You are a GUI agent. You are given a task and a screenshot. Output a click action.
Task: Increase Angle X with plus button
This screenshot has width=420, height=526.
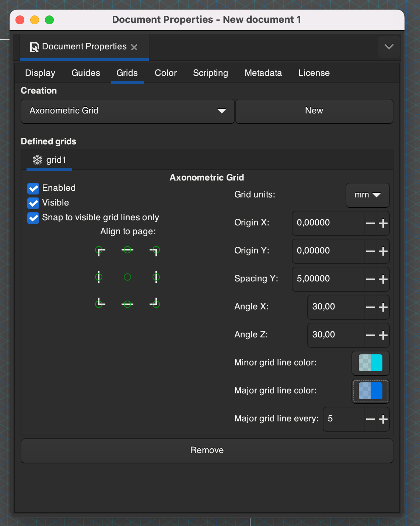point(383,307)
